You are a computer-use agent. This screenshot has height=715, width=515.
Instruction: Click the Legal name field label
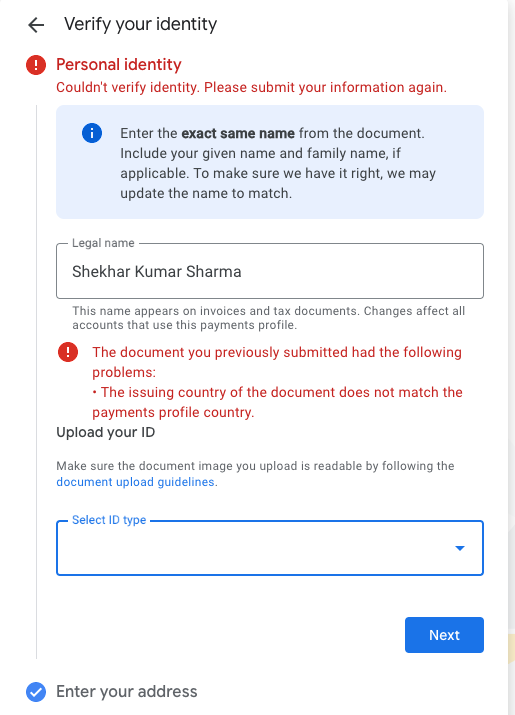[x=103, y=243]
